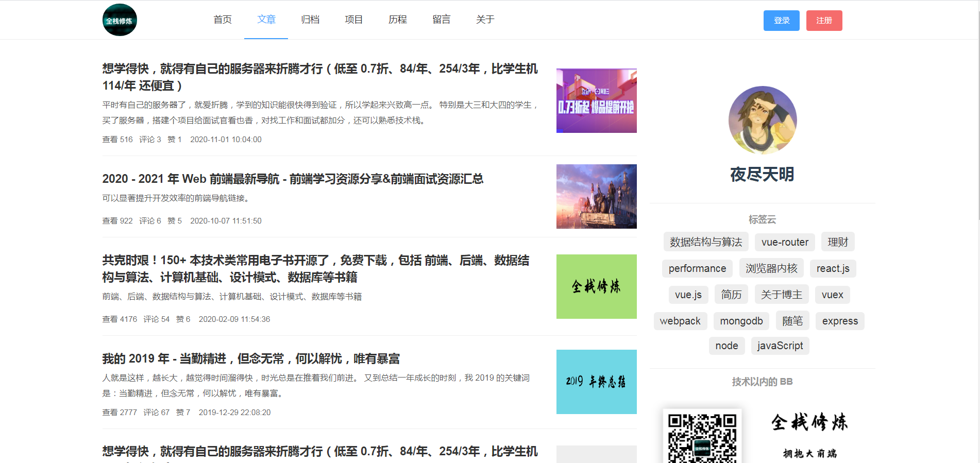Open the 留言 navigation item

(x=442, y=20)
